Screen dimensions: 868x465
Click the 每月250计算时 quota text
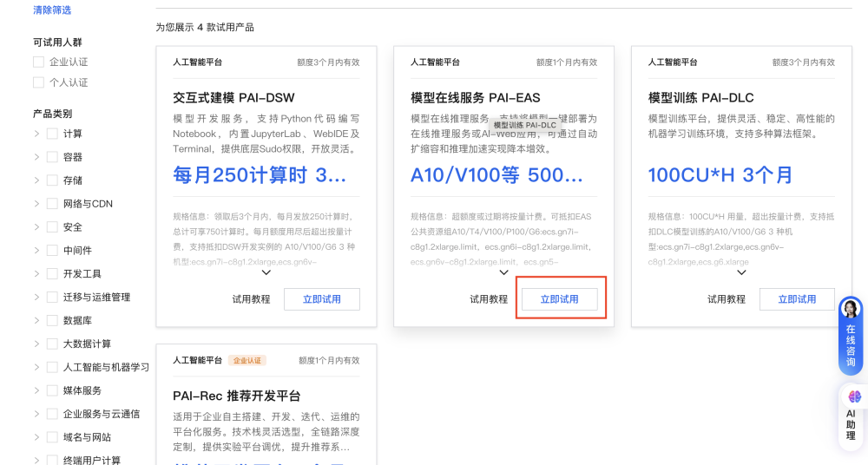260,175
